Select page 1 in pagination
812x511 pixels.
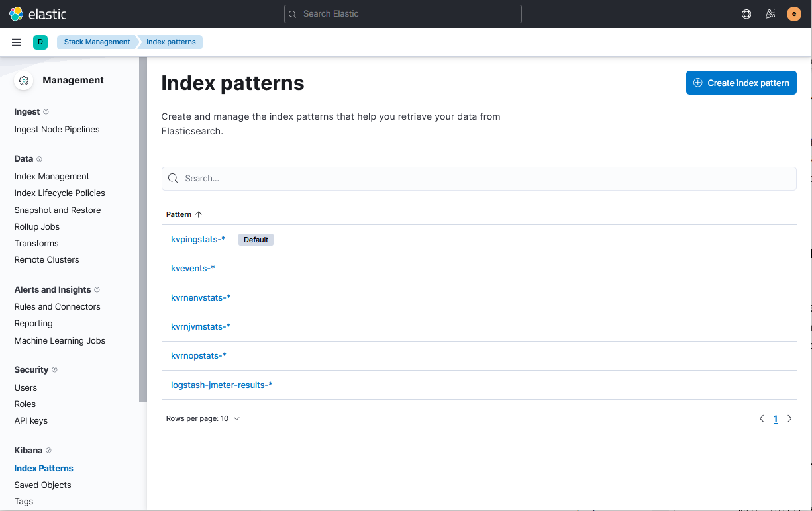click(x=775, y=418)
